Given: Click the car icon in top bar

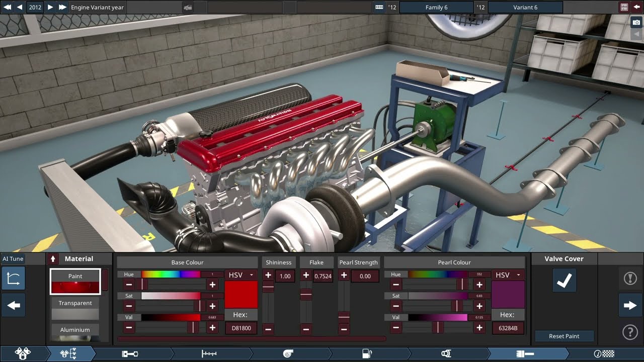Looking at the screenshot, I should [188, 7].
